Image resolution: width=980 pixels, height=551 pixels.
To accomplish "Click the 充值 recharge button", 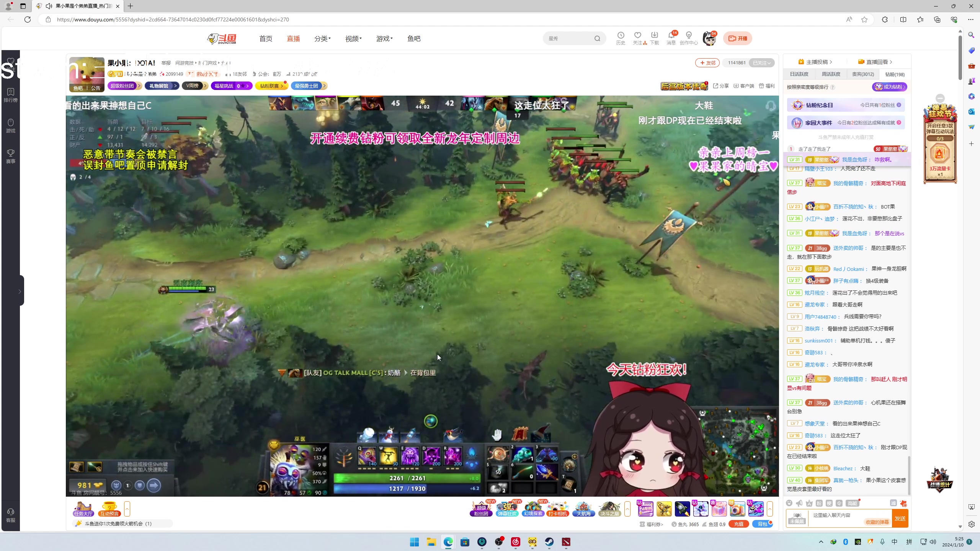I will [x=739, y=524].
